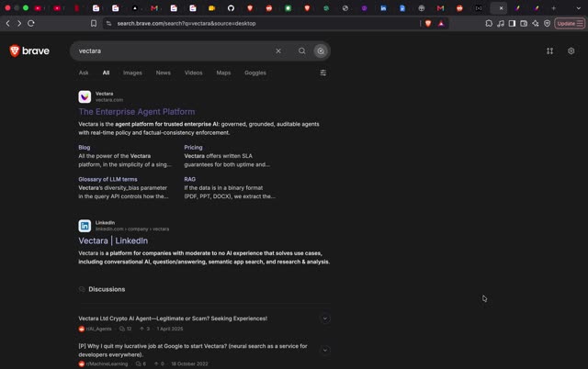Go back using the browser back arrow

coord(8,23)
